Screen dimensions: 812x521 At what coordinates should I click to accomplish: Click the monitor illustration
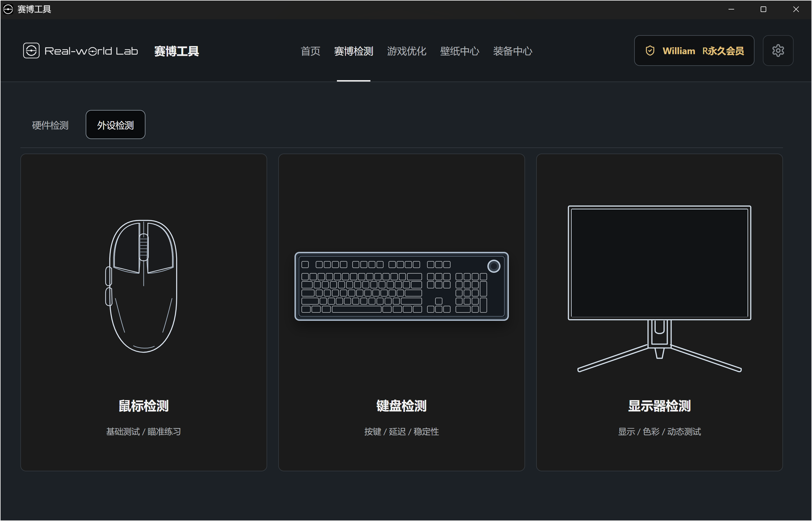click(x=659, y=289)
